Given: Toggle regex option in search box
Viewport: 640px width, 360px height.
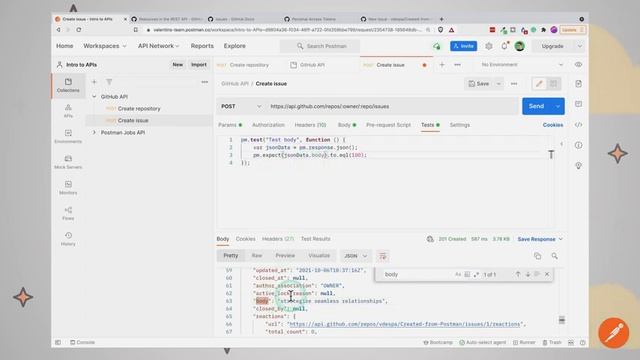Looking at the screenshot, I should click(x=476, y=274).
